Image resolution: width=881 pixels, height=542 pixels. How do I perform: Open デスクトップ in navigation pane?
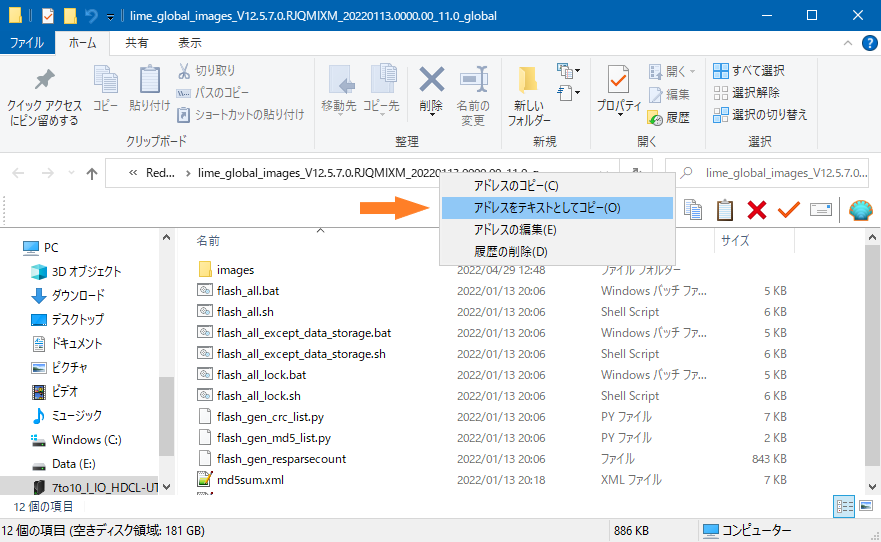67,320
